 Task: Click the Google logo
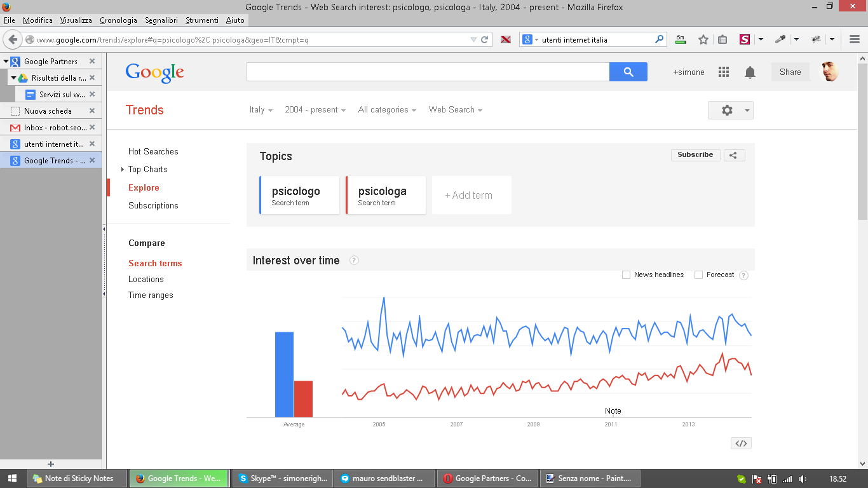click(x=154, y=72)
